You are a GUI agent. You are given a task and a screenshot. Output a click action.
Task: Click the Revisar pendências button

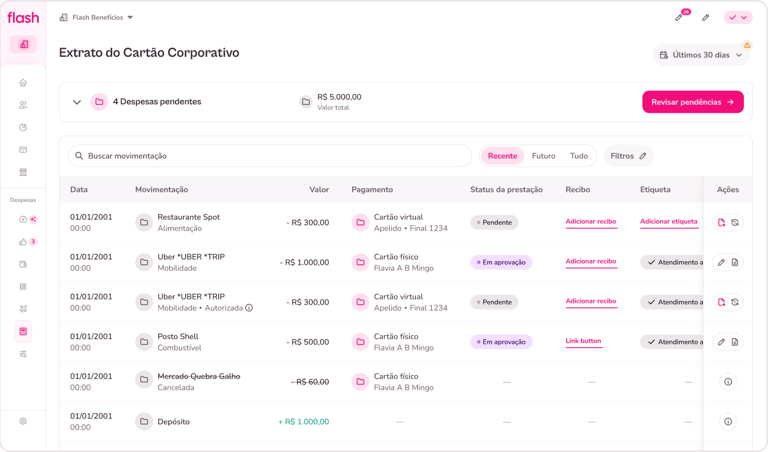[x=692, y=102]
